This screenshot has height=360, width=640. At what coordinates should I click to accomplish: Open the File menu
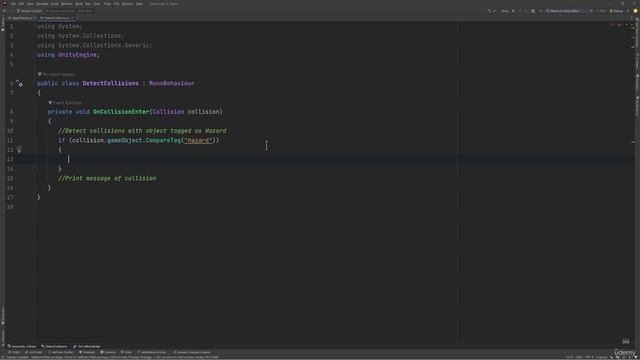[13, 4]
